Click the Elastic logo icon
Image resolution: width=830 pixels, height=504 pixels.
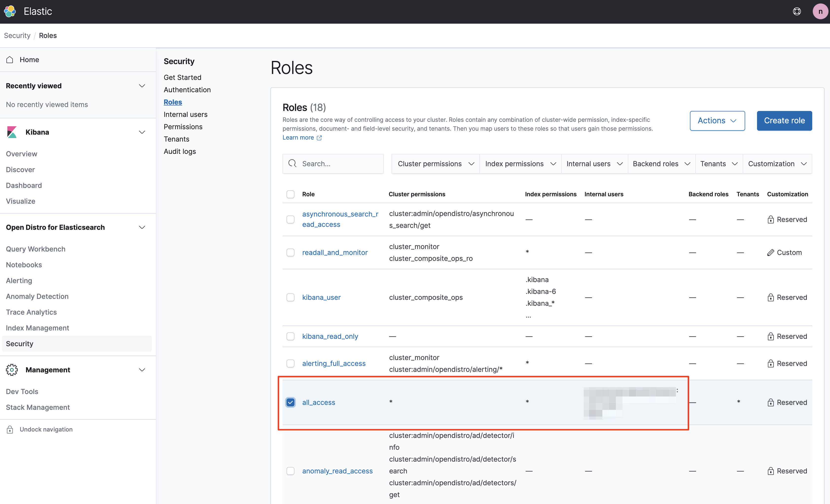(10, 11)
